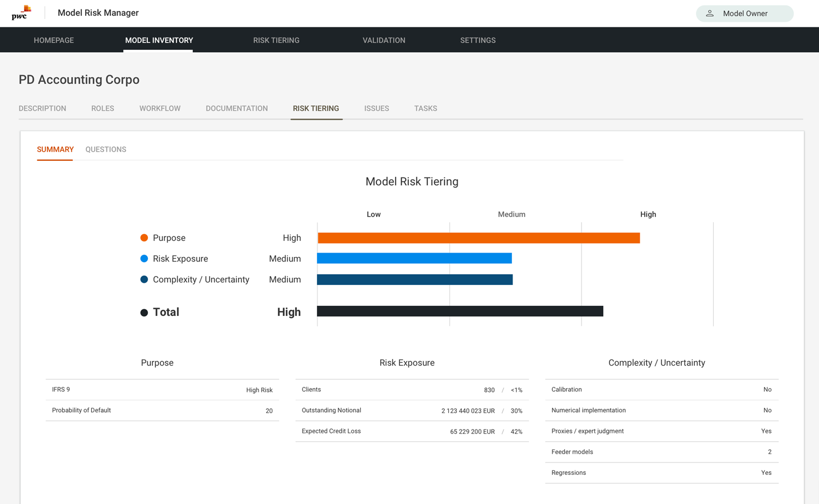Switch to the Description tab

click(x=43, y=109)
